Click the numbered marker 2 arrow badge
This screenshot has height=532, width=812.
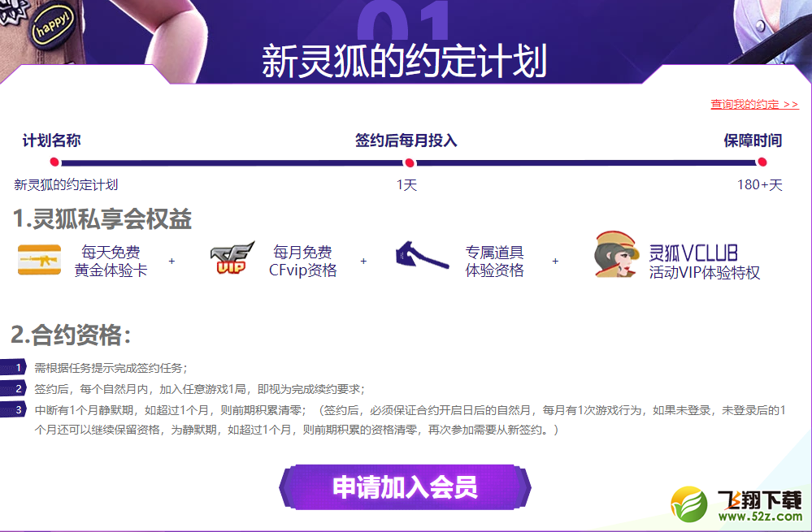14,389
